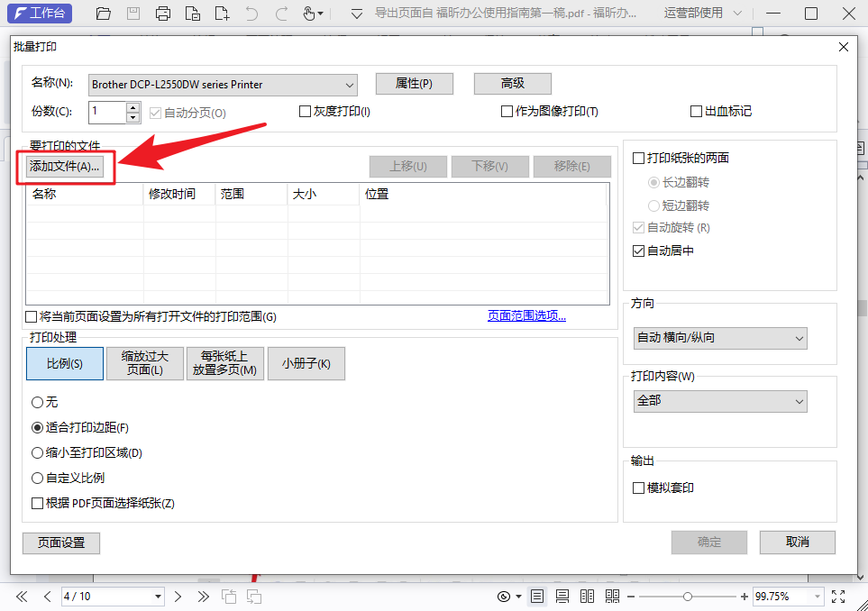Select facing pages view icon
The image size is (868, 611).
click(x=587, y=596)
